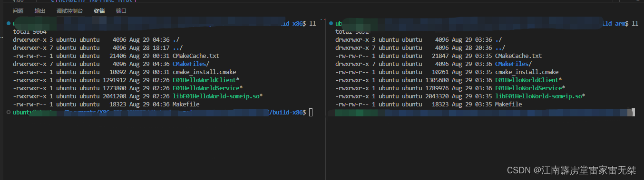This screenshot has width=644, height=180.
Task: Click the blue command marker in build-arm terminal
Action: (x=331, y=23)
